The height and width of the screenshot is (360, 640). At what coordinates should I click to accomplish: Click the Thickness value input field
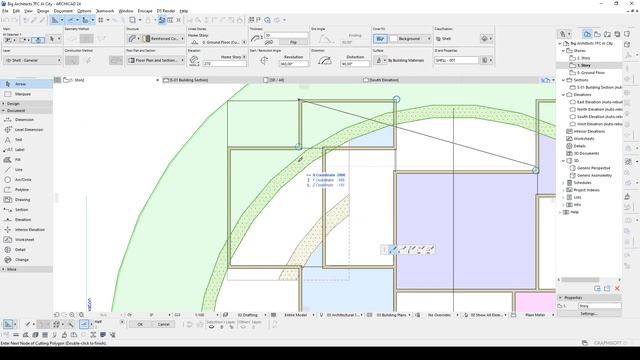(x=286, y=36)
